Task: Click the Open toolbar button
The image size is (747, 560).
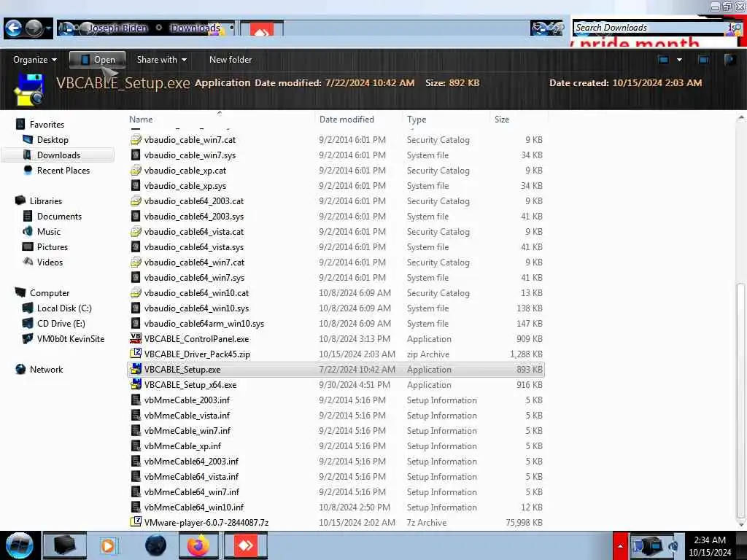Action: tap(97, 60)
